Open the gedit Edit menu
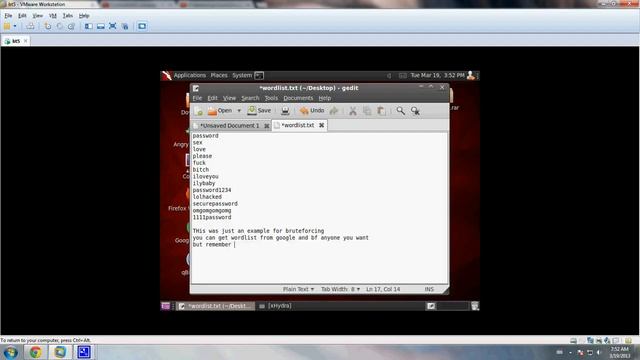 (x=212, y=98)
